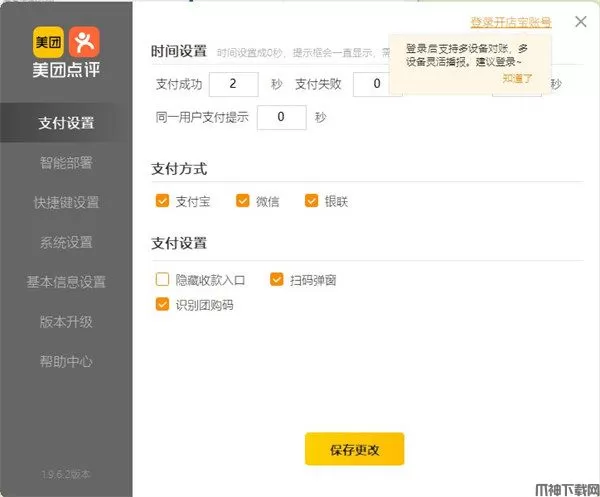Uncheck the 识别团购码 option
Image resolution: width=600 pixels, height=497 pixels.
(x=163, y=305)
